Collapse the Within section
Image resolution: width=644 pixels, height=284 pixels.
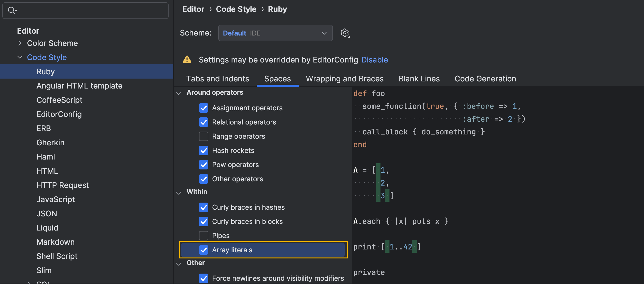pos(179,193)
